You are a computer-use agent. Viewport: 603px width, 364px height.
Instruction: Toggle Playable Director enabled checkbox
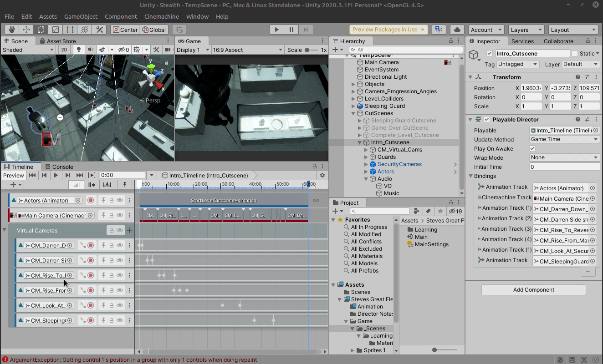pyautogui.click(x=487, y=119)
